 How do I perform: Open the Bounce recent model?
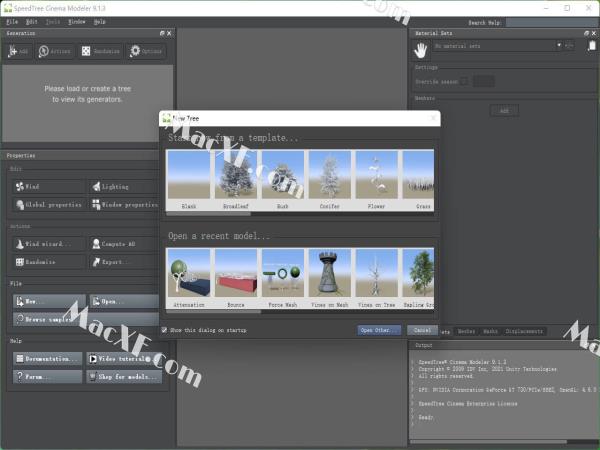pyautogui.click(x=236, y=278)
